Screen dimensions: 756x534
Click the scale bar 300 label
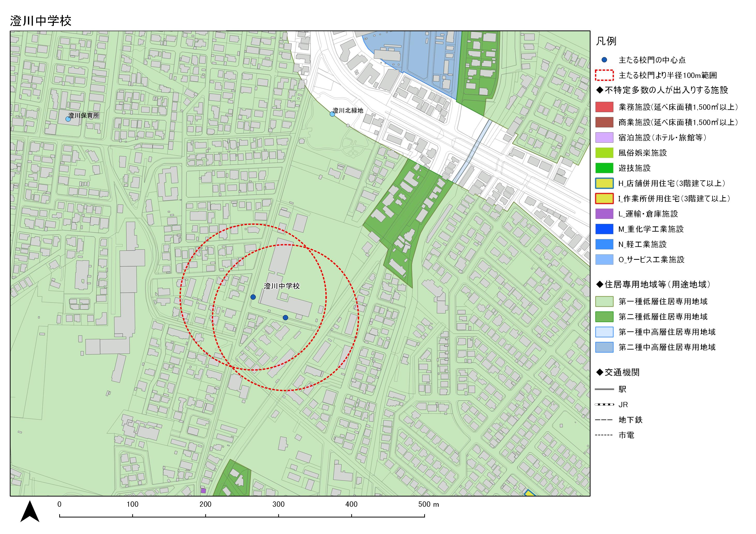point(279,504)
